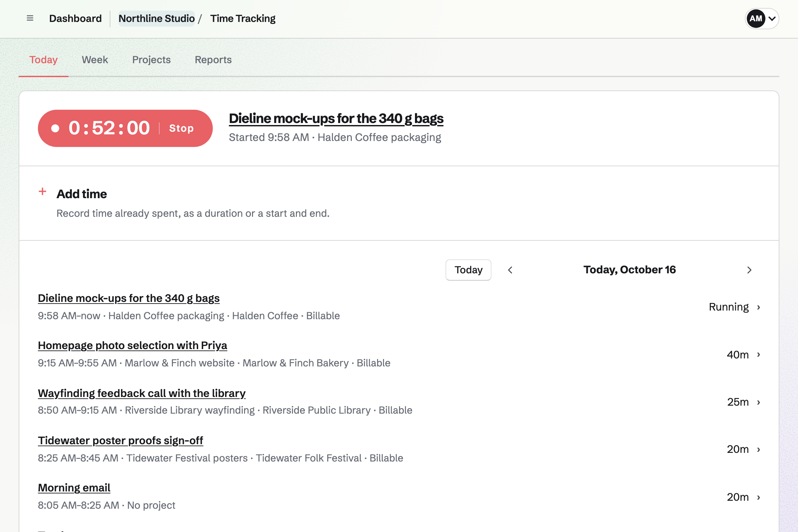The image size is (798, 532).
Task: Expand the Running entry chevron
Action: click(759, 307)
